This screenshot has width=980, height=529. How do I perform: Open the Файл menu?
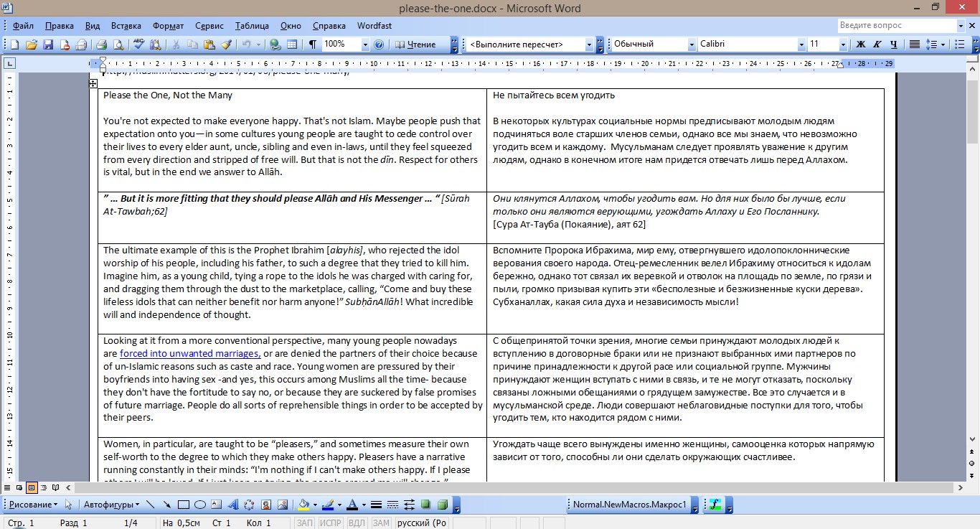coord(23,26)
